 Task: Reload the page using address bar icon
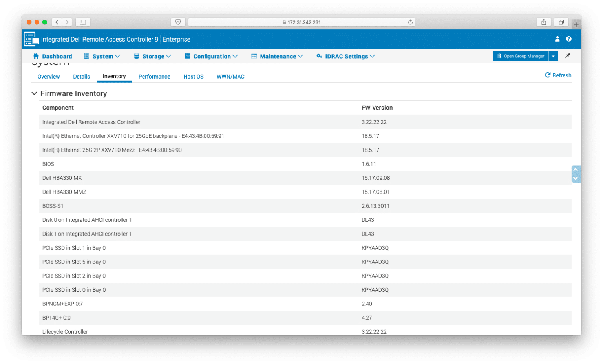pos(410,22)
